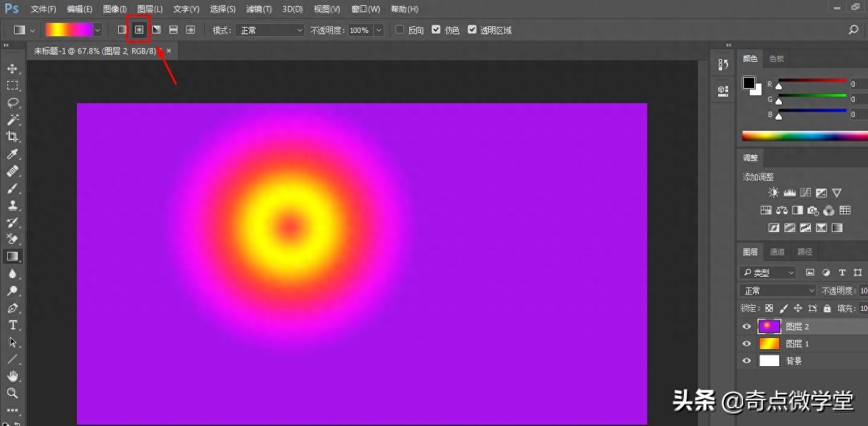Select the Zoom tool
The width and height of the screenshot is (868, 426).
[12, 393]
